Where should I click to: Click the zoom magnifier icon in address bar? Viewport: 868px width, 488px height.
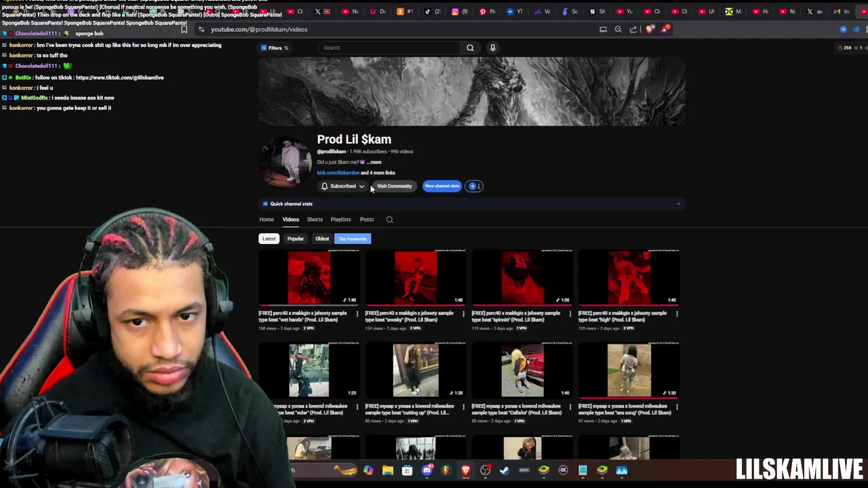click(618, 29)
